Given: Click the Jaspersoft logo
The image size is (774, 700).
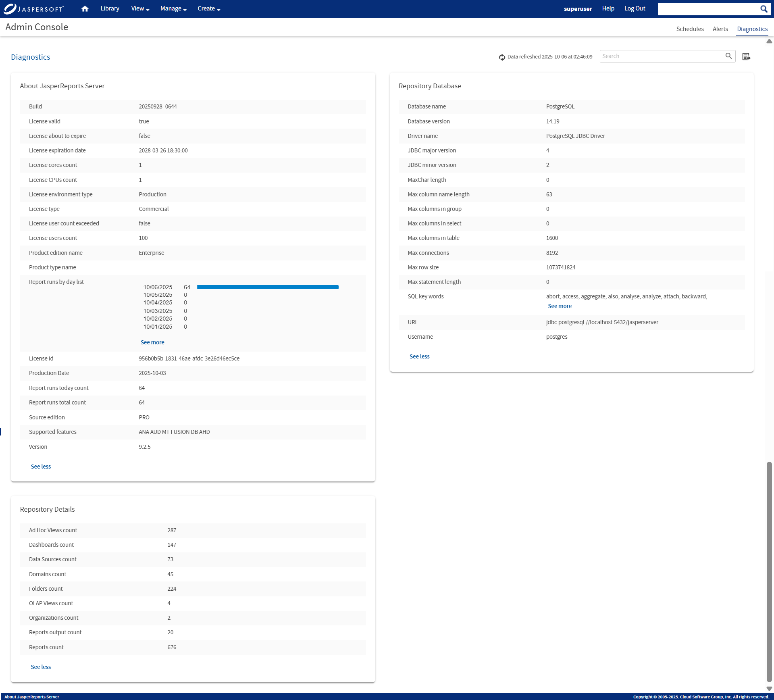Looking at the screenshot, I should 33,8.
